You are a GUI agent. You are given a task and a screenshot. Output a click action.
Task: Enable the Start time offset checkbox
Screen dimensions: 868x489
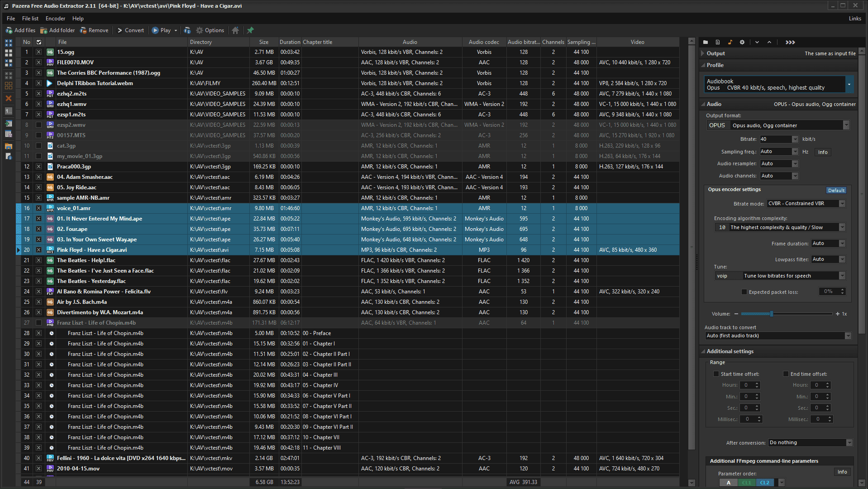point(716,374)
